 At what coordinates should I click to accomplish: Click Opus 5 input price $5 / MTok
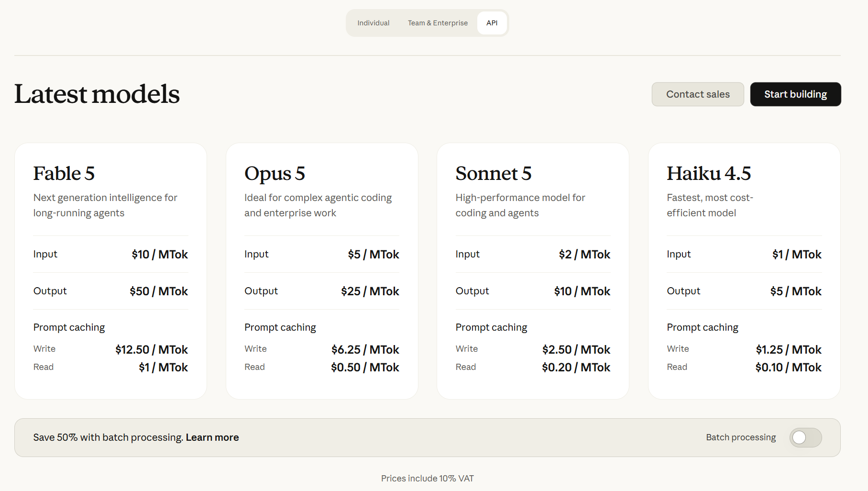[x=374, y=255]
